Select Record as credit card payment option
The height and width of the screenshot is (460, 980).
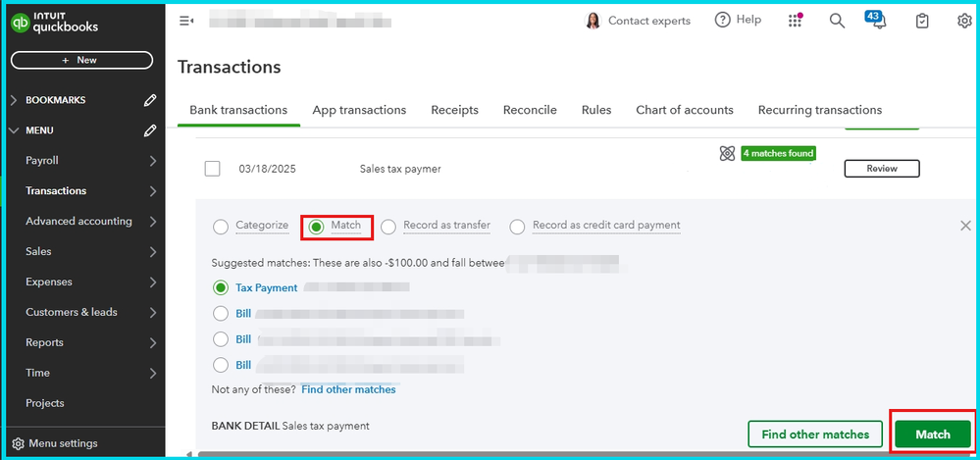pyautogui.click(x=517, y=227)
